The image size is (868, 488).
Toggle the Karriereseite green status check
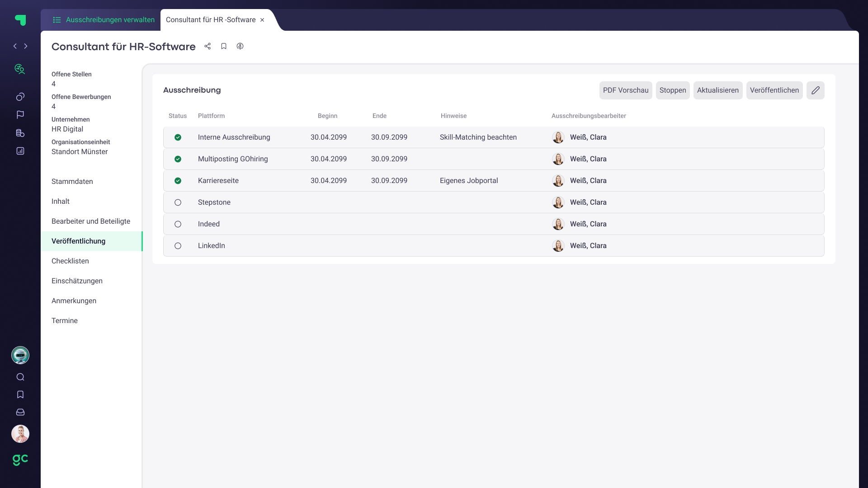click(x=178, y=181)
